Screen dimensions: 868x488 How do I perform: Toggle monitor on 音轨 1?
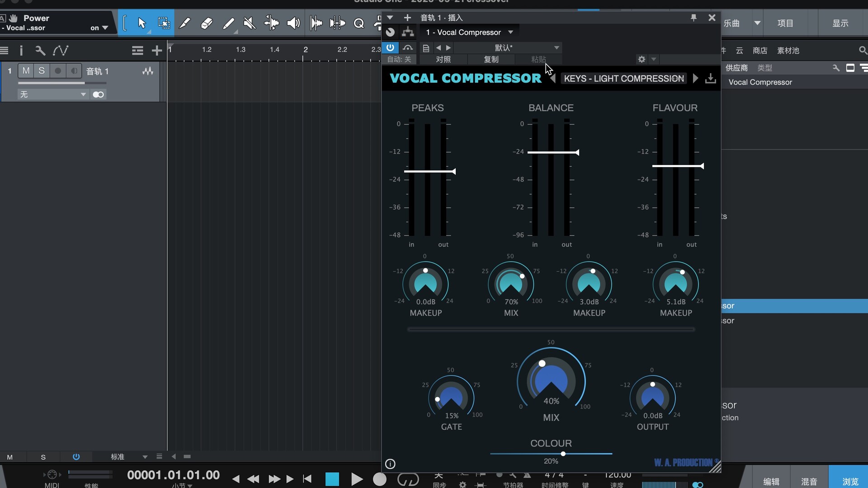tap(74, 71)
